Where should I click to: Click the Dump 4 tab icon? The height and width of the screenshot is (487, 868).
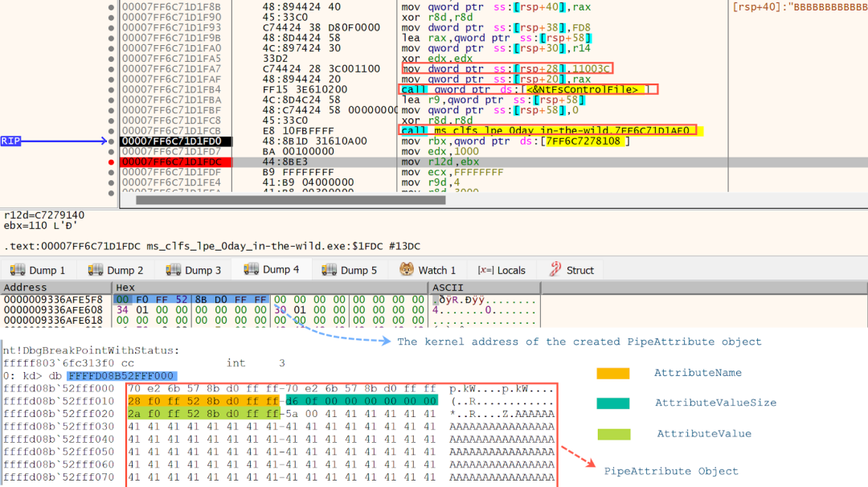pos(252,270)
